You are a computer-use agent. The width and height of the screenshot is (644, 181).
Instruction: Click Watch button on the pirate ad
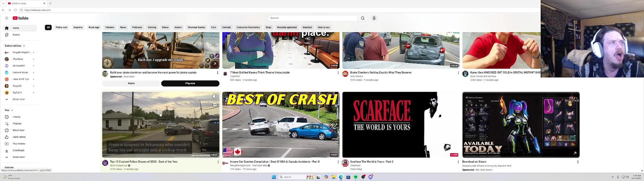tap(131, 83)
